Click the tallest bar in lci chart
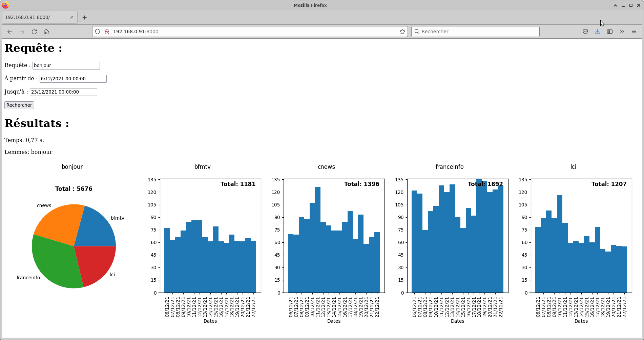Screen dimensions: 644x340 pos(560,244)
